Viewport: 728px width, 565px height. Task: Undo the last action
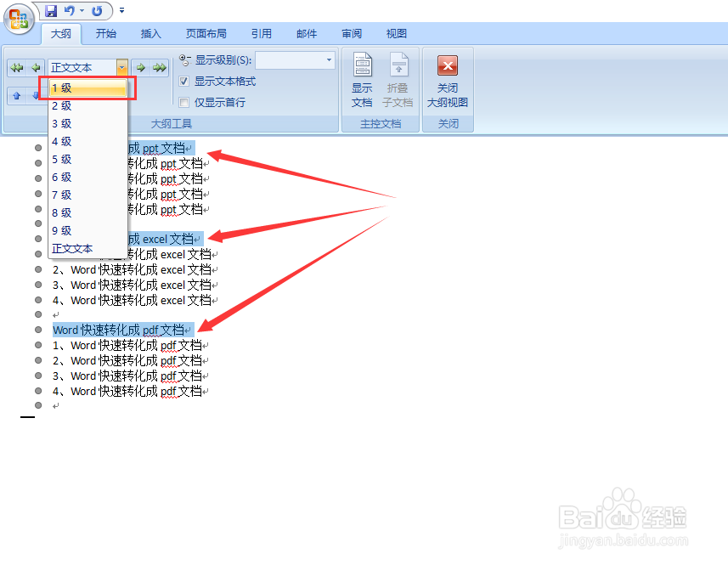[x=69, y=10]
